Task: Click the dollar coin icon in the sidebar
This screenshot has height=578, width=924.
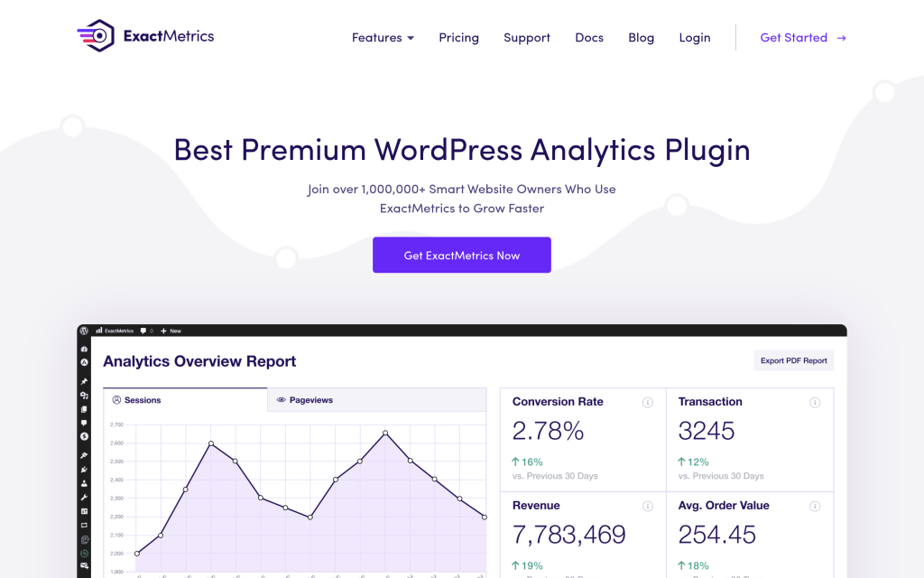Action: click(x=84, y=436)
